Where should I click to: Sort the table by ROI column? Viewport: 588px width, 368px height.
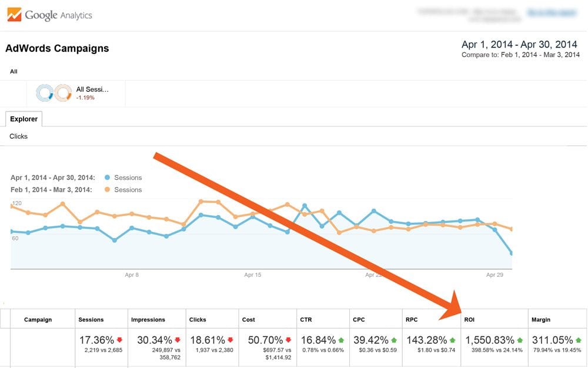pyautogui.click(x=469, y=319)
